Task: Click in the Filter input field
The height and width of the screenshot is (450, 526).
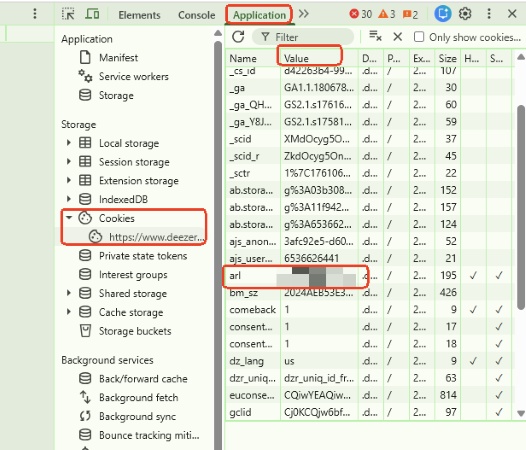Action: tap(303, 37)
